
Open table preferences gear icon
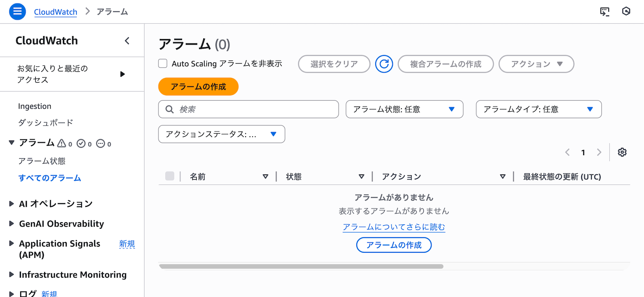[622, 152]
